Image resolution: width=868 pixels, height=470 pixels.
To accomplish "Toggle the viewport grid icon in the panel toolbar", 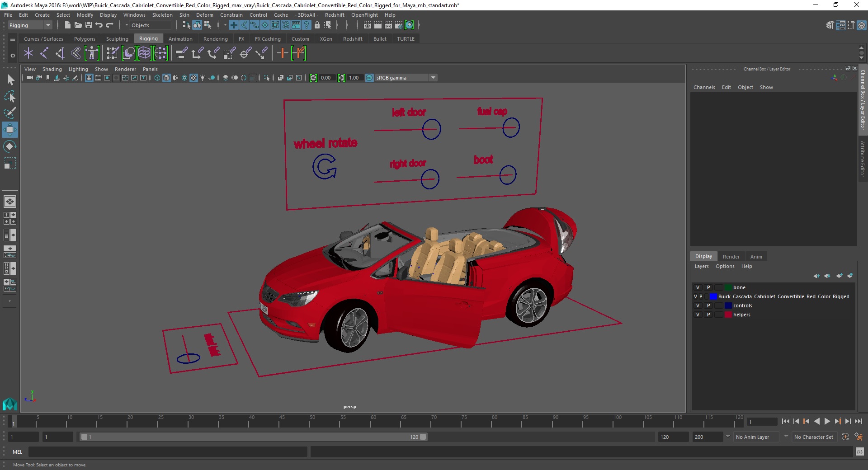I will point(89,78).
